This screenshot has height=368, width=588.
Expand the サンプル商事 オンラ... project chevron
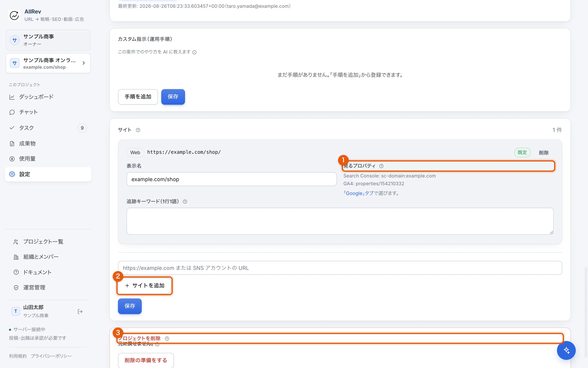coord(84,63)
